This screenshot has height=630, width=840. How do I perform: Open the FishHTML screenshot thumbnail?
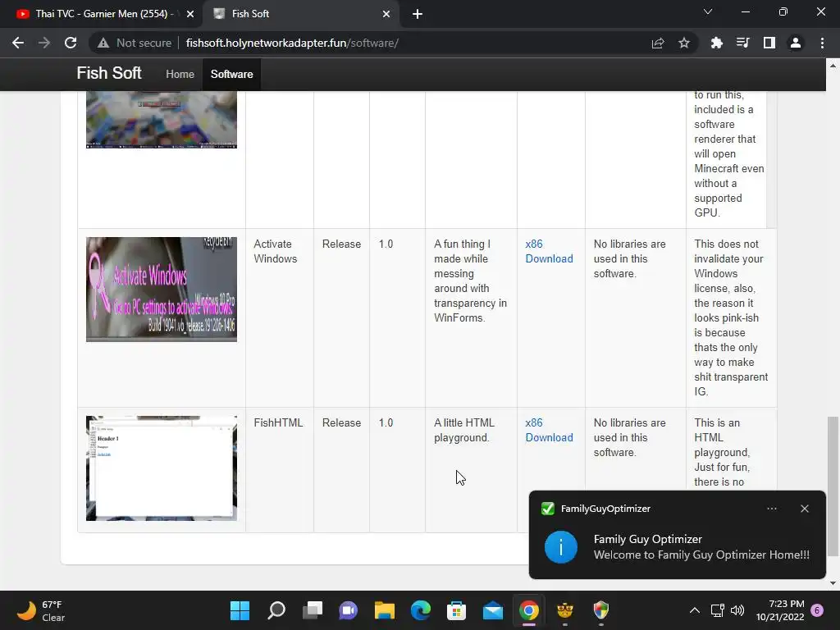(162, 468)
